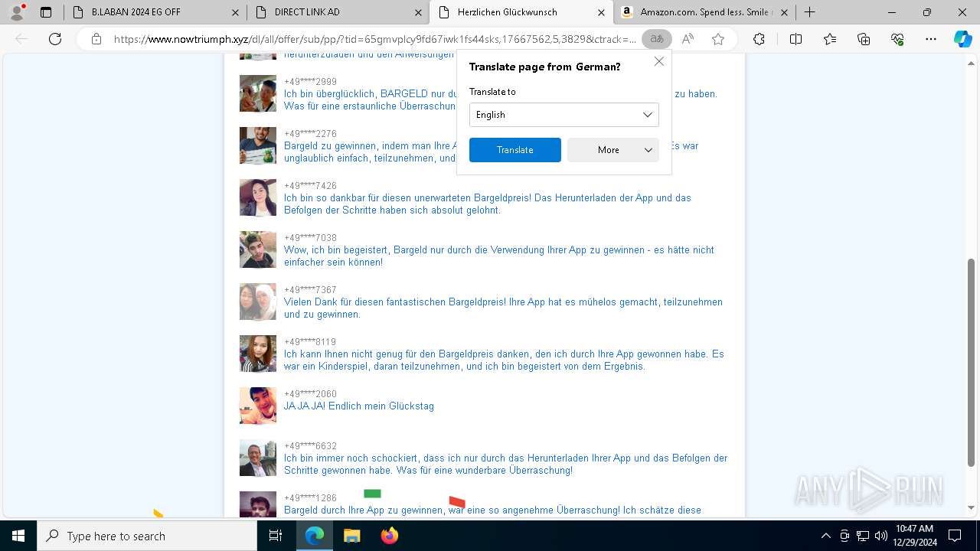Click comment 'JA JA JA! Endlich mein Glückstag'
The width and height of the screenshot is (980, 551).
coord(359,406)
